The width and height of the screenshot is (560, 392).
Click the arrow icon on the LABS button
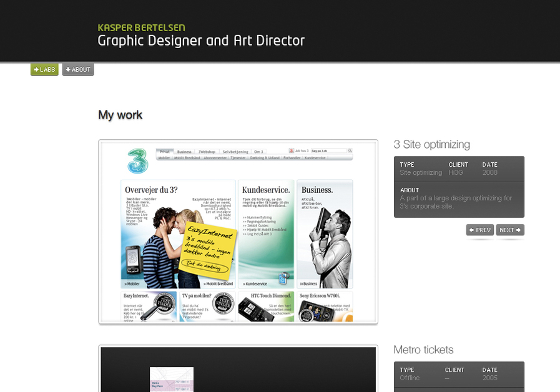(x=36, y=69)
